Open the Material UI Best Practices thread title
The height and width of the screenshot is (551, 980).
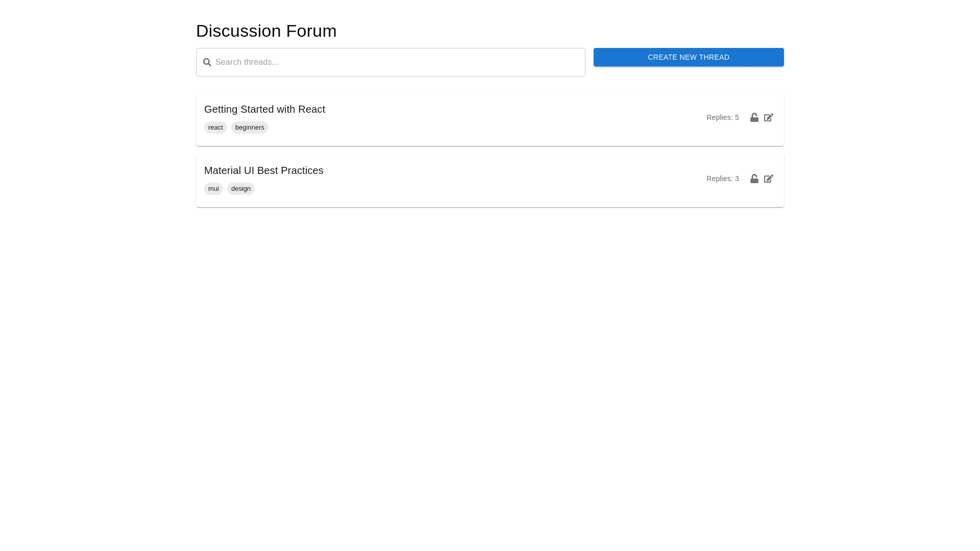pyautogui.click(x=263, y=170)
